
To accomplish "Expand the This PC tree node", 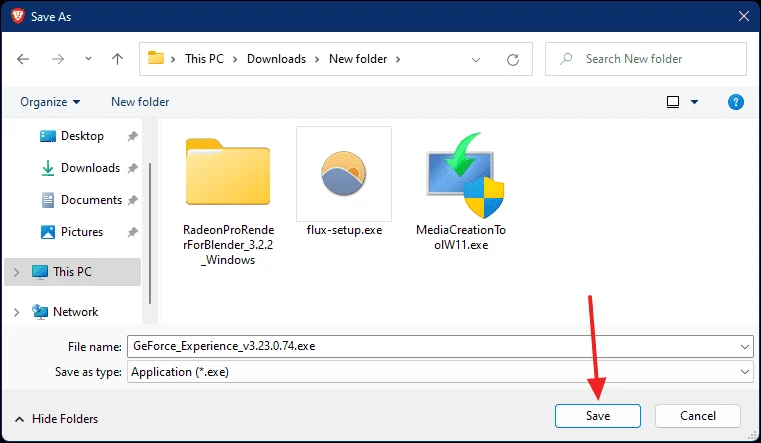I will pyautogui.click(x=17, y=272).
